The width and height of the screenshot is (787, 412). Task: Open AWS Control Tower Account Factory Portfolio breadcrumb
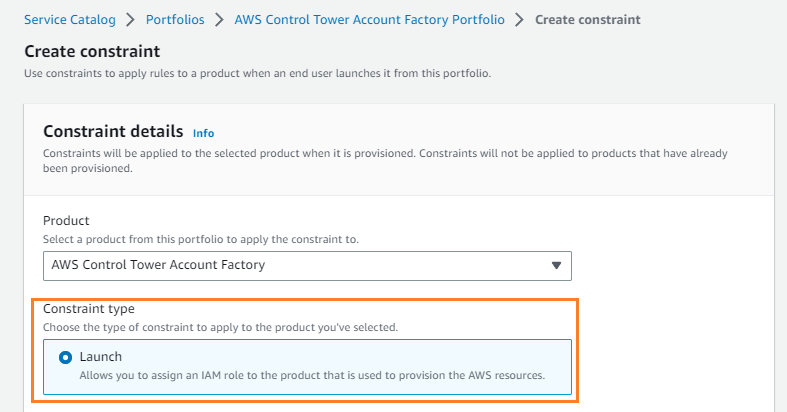point(369,20)
